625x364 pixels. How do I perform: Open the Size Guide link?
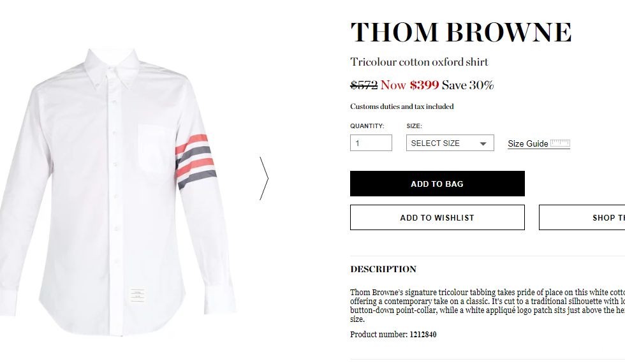click(x=527, y=144)
